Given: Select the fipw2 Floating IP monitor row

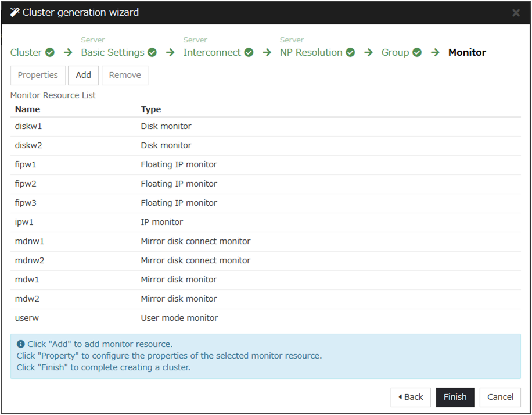Looking at the screenshot, I should click(x=265, y=184).
